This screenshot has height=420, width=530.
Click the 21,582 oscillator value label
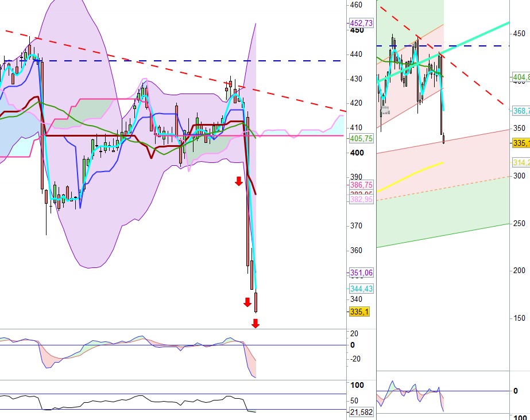point(361,413)
